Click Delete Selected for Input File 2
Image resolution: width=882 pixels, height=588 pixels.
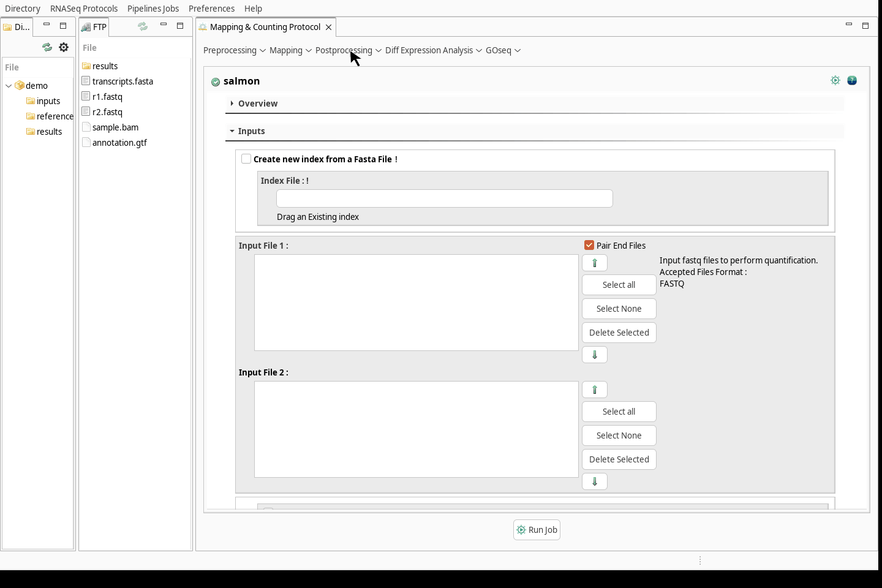pos(619,459)
